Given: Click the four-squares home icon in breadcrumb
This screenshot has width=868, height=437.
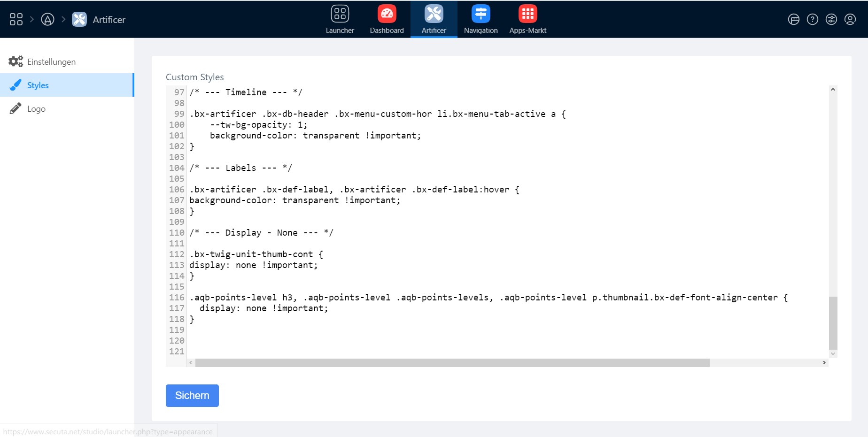Looking at the screenshot, I should tap(16, 19).
